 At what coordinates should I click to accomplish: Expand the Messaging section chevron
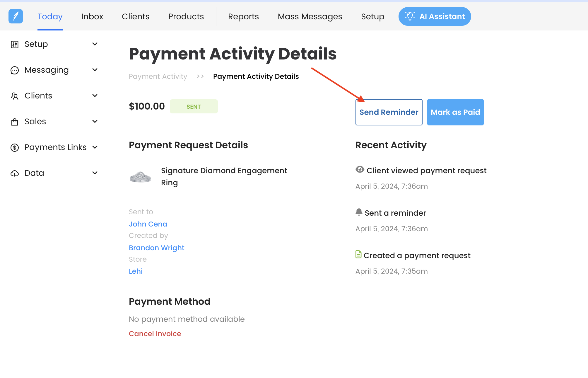(x=95, y=70)
